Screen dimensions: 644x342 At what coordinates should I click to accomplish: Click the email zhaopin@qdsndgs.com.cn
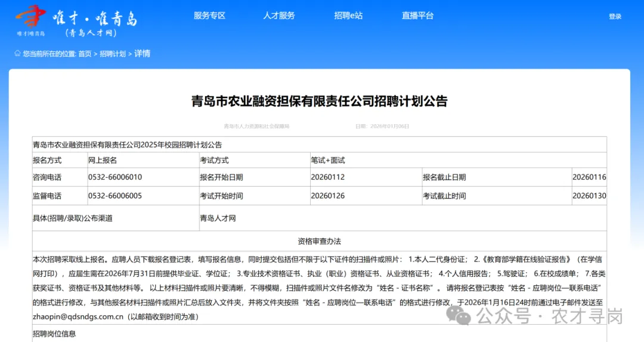tap(78, 317)
